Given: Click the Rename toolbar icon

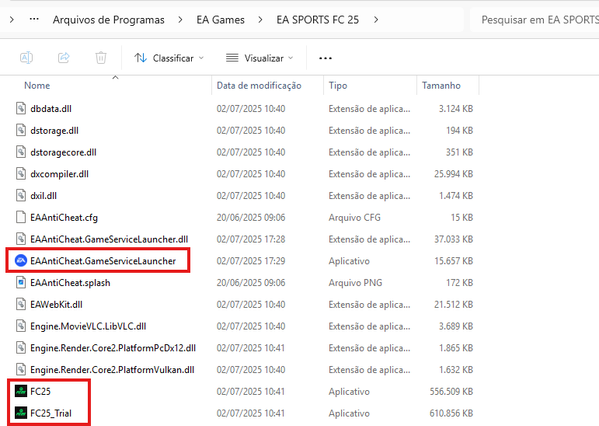Looking at the screenshot, I should pos(26,58).
